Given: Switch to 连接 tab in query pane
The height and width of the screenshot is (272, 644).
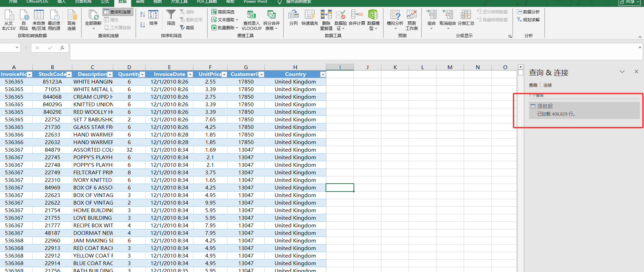Looking at the screenshot, I should pos(548,85).
